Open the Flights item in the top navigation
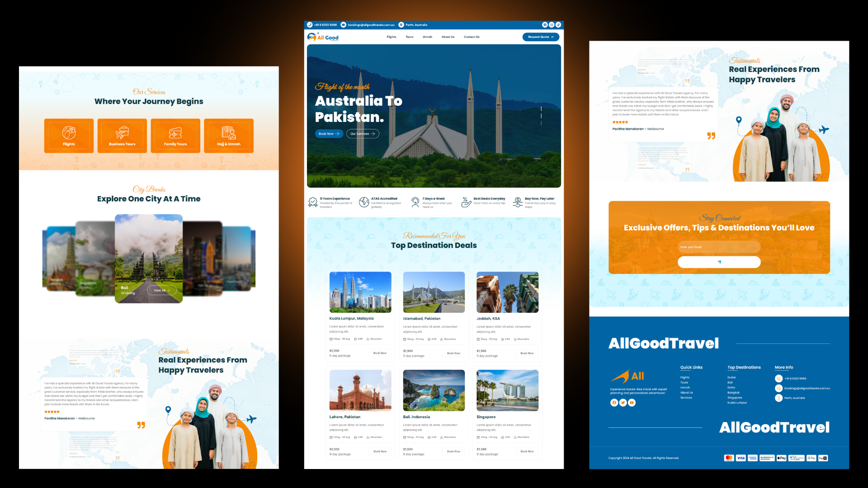The image size is (868, 488). coord(392,37)
